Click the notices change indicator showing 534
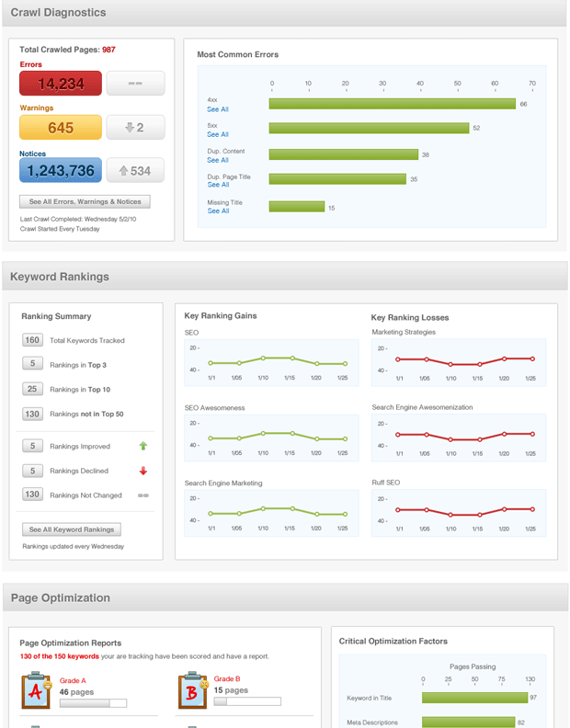Screen dimensions: 570x728 tap(135, 171)
